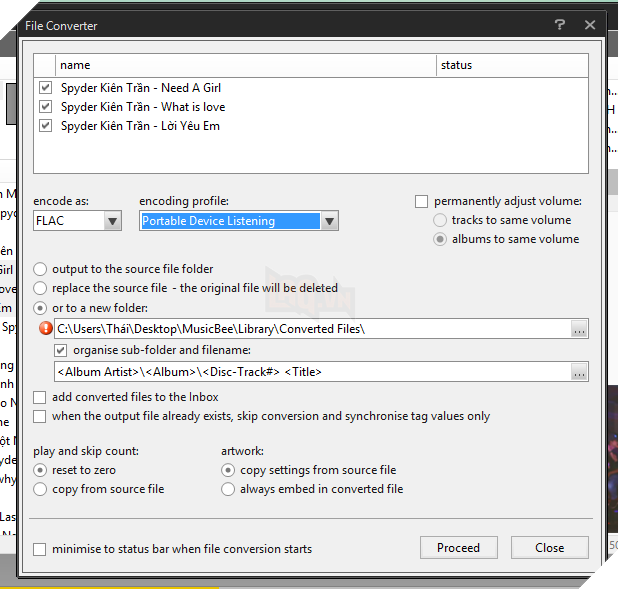Image resolution: width=619 pixels, height=589 pixels.
Task: Click the help question mark in title bar
Action: coord(559,22)
